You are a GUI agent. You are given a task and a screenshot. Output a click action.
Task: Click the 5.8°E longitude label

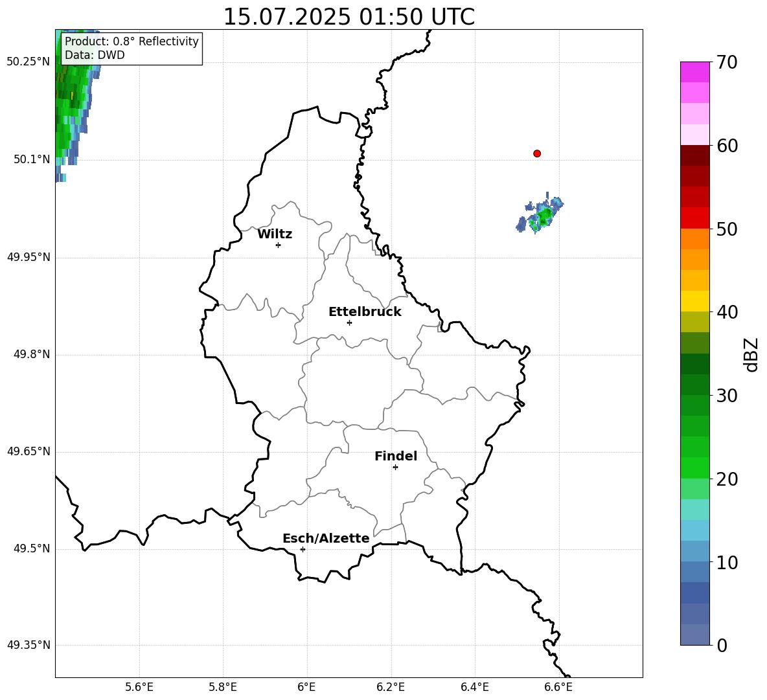tap(223, 687)
